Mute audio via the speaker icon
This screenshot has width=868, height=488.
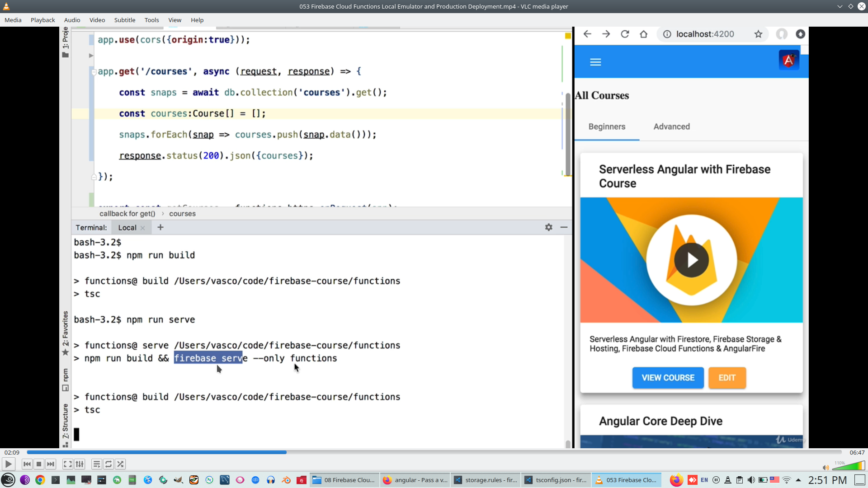826,469
